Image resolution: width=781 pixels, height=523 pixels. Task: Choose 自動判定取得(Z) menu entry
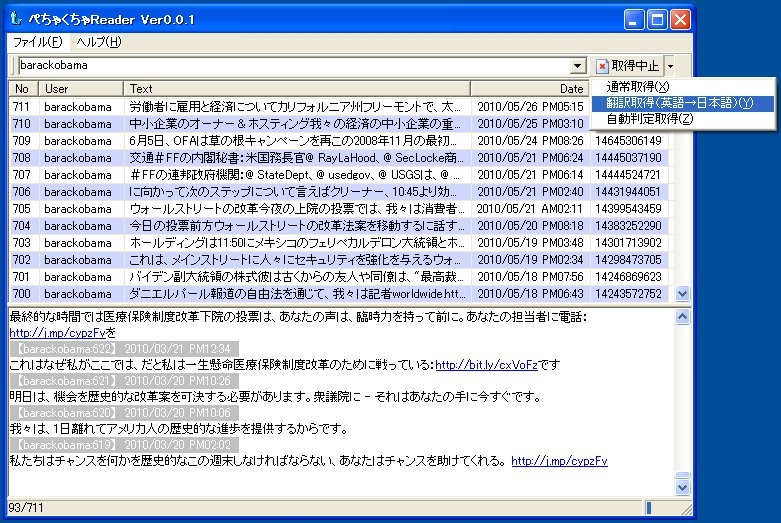(x=682, y=119)
